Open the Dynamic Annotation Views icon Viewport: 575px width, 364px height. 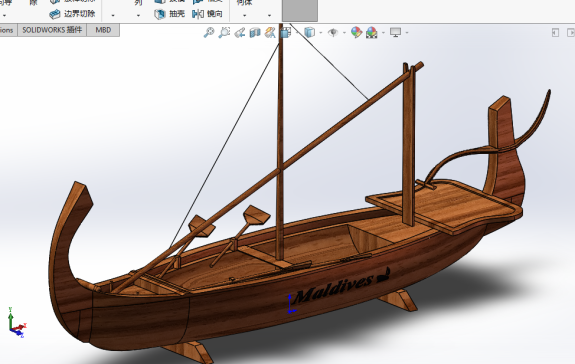[270, 32]
